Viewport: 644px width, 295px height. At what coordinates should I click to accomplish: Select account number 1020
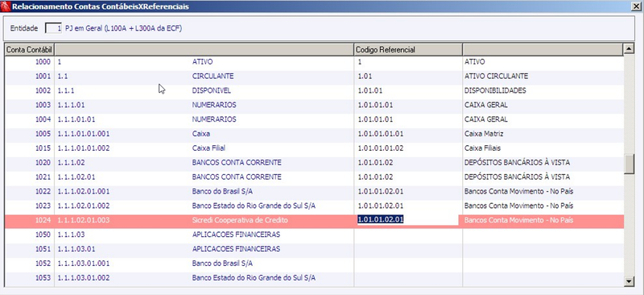click(x=43, y=163)
